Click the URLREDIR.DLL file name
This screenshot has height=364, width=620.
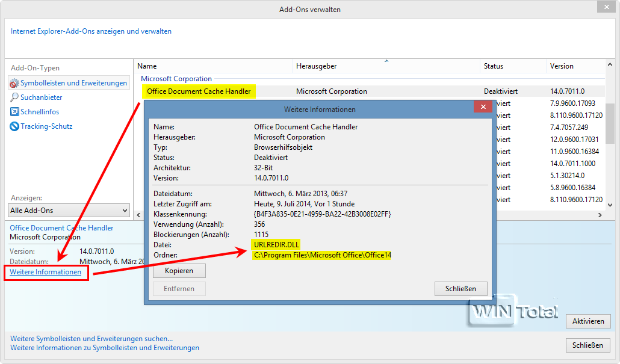pyautogui.click(x=276, y=245)
